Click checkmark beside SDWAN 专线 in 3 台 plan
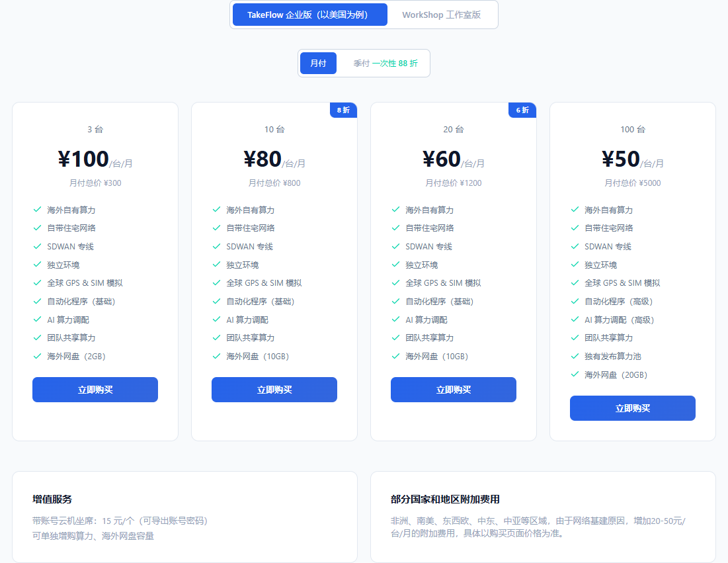This screenshot has height=563, width=728. [x=38, y=246]
